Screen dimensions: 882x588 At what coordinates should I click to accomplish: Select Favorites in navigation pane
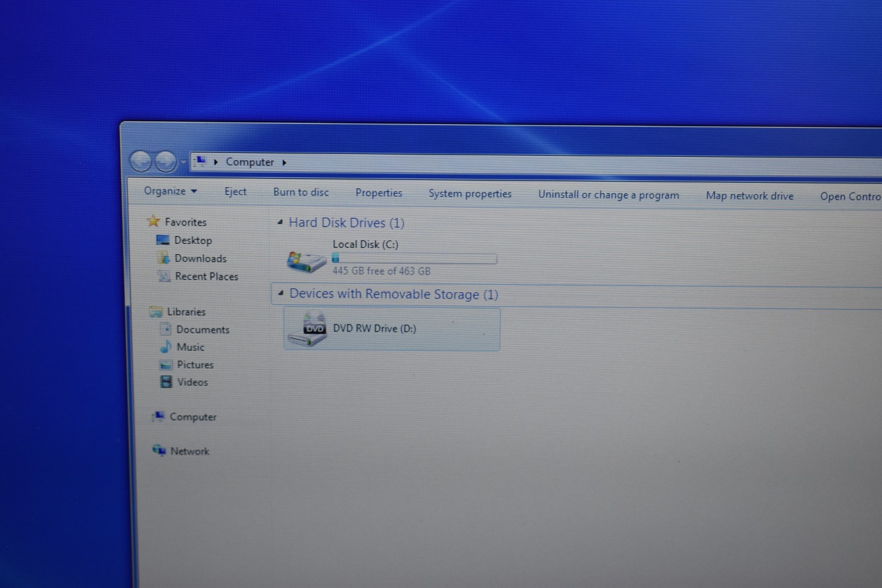pos(186,222)
